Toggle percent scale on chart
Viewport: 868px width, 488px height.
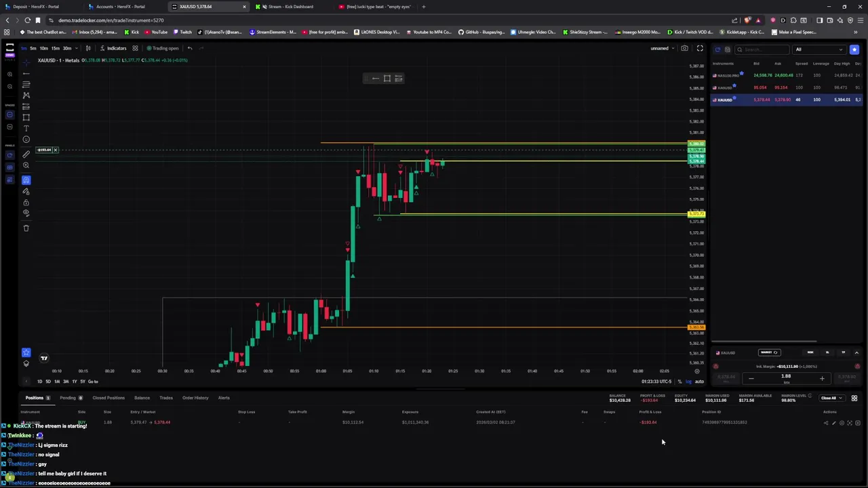click(x=679, y=382)
